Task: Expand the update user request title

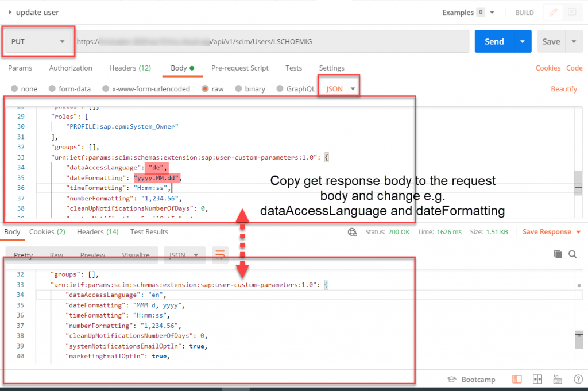Action: pos(10,13)
